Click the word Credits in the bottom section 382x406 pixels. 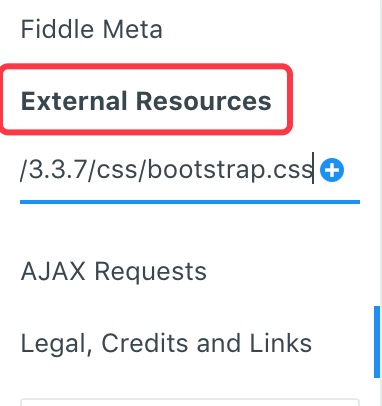pos(145,343)
